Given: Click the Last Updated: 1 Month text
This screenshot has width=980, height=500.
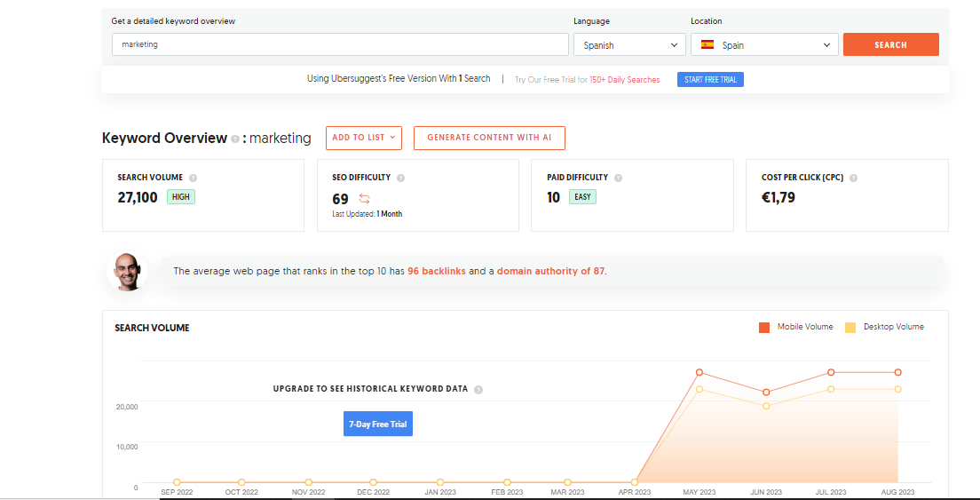Looking at the screenshot, I should click(x=367, y=214).
